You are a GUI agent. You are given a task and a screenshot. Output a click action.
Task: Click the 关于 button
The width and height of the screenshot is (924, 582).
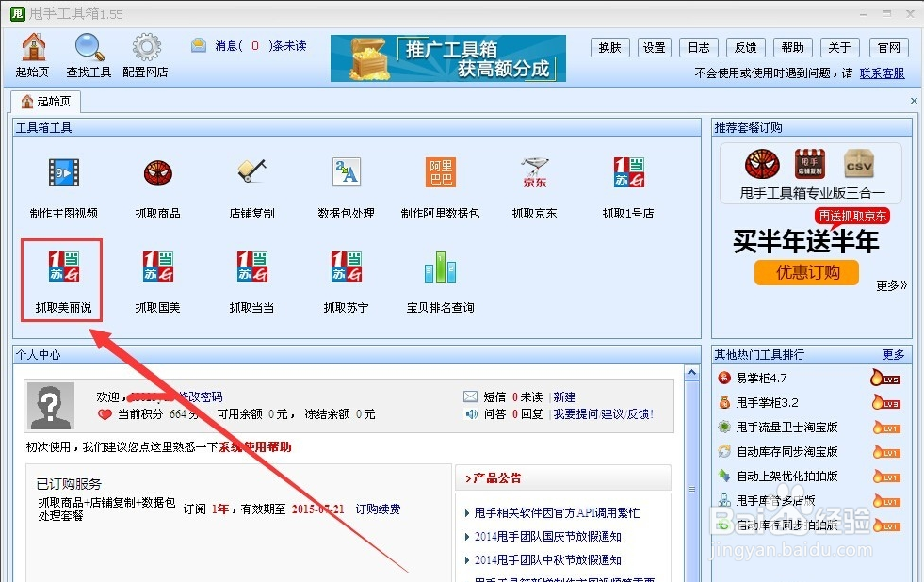(839, 47)
